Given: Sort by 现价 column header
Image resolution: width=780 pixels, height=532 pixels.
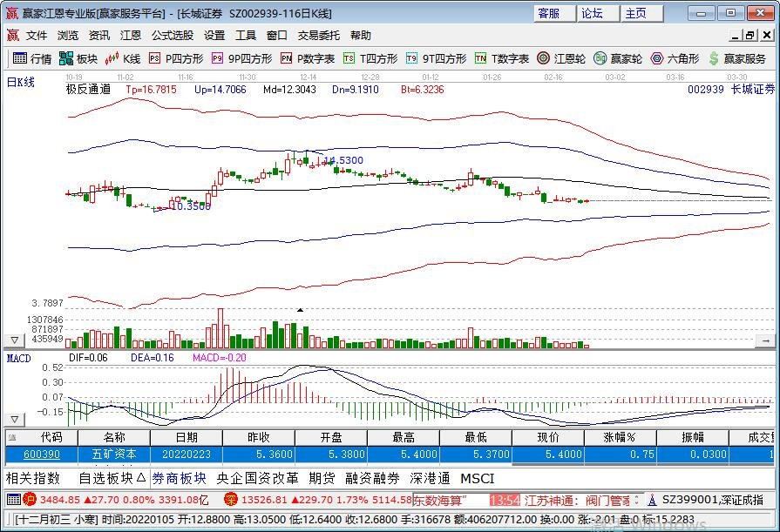Looking at the screenshot, I should 547,438.
